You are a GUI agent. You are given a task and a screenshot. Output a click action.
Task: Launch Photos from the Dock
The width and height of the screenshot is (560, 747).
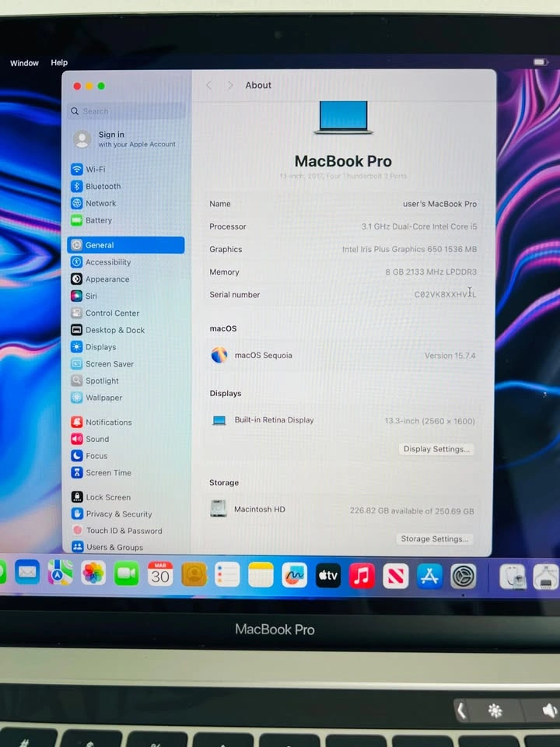click(93, 573)
